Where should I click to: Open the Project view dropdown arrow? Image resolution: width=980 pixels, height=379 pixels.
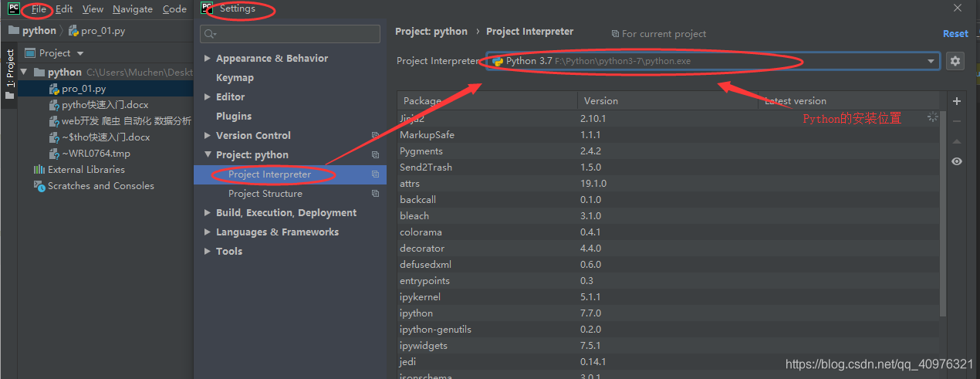79,53
